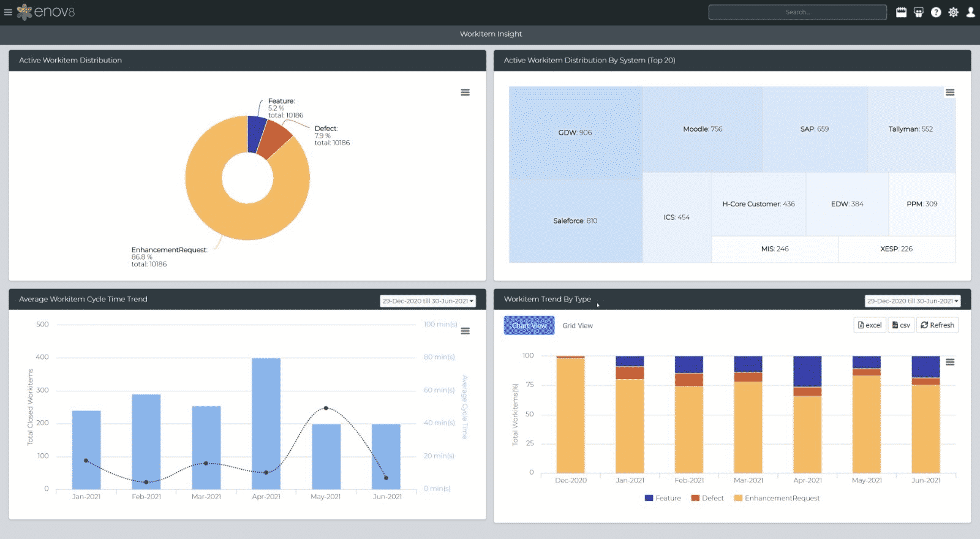980x539 pixels.
Task: Click the blue Feature donut slice
Action: tap(255, 134)
